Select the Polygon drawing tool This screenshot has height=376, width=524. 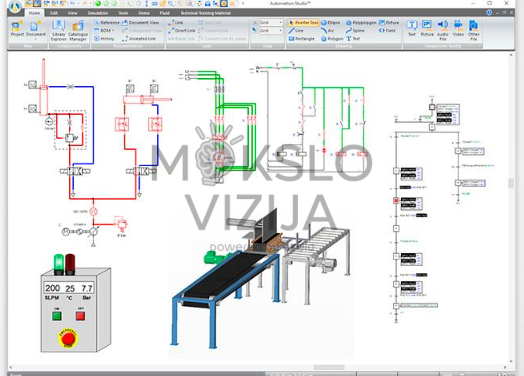(x=332, y=39)
